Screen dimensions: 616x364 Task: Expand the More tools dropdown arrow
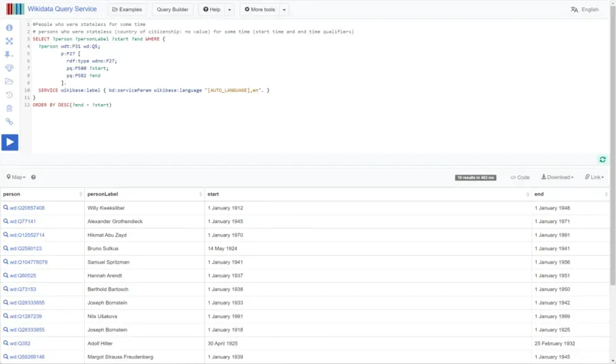click(x=284, y=10)
